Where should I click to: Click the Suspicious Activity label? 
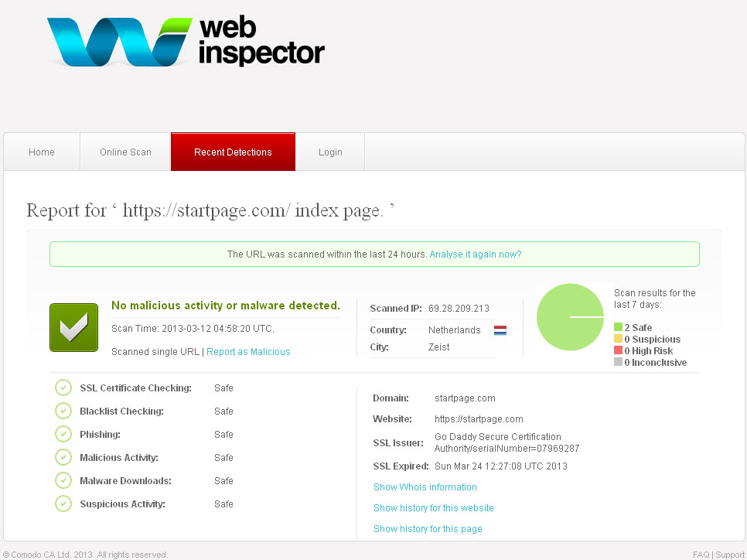pyautogui.click(x=122, y=504)
